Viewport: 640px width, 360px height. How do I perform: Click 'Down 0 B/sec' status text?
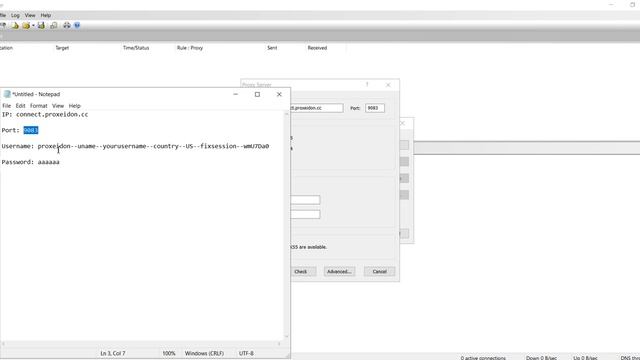coord(541,358)
